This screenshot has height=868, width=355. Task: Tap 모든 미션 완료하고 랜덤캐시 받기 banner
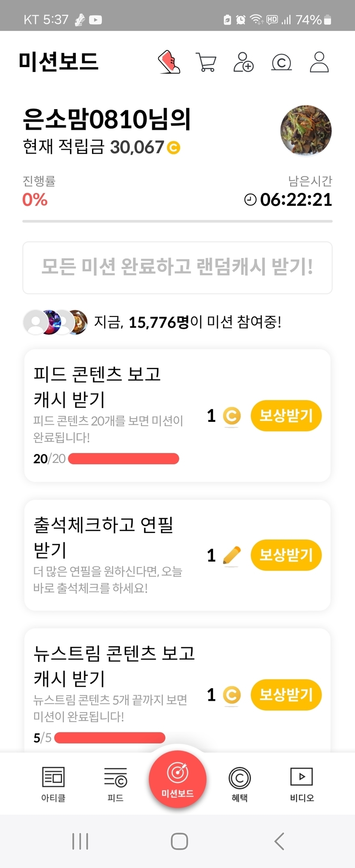177,268
